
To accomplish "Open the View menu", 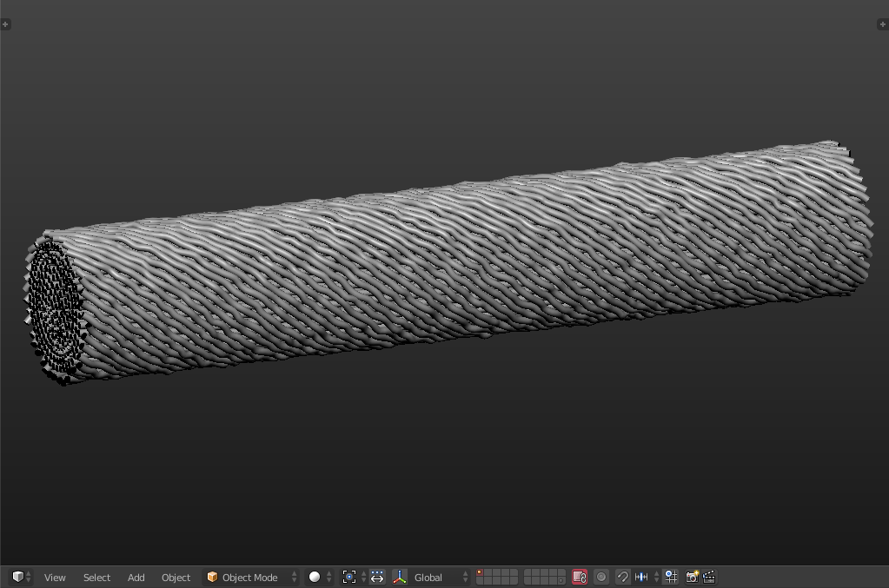I will pos(55,577).
